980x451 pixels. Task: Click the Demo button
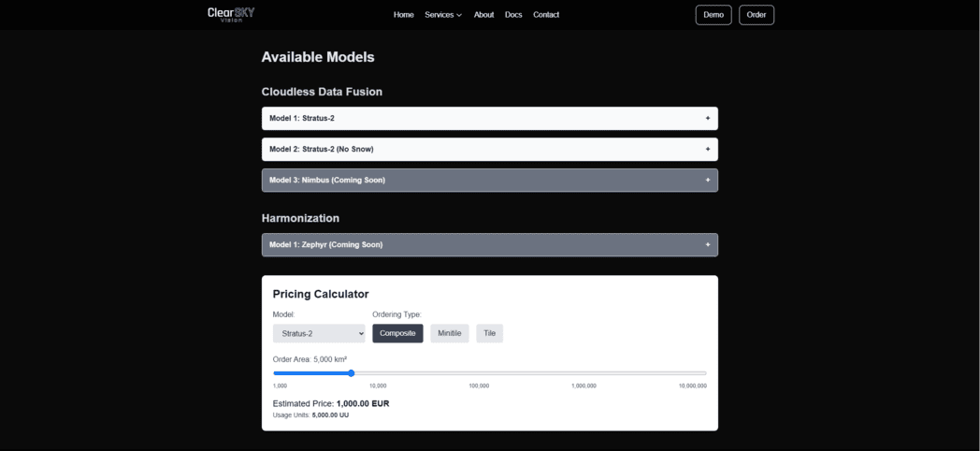pos(713,15)
